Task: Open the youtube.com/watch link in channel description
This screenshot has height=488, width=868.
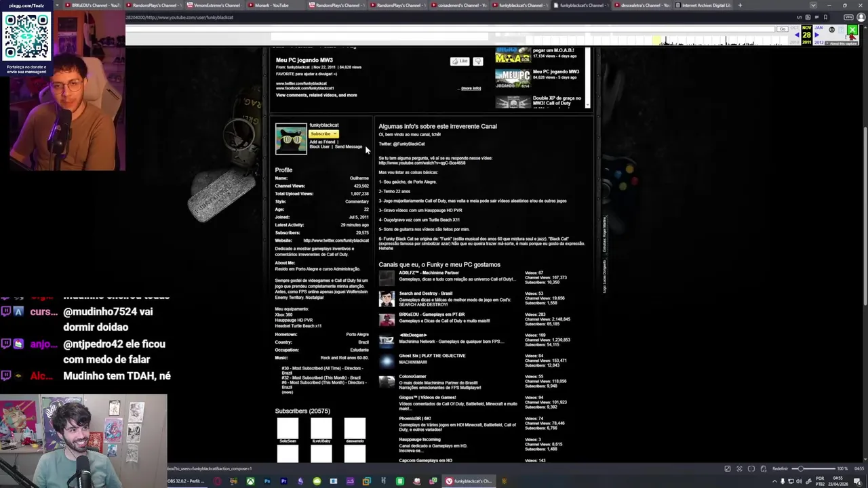Action: tap(422, 163)
